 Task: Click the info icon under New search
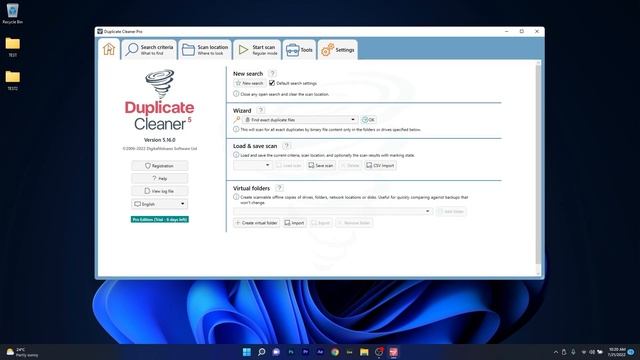tap(236, 94)
